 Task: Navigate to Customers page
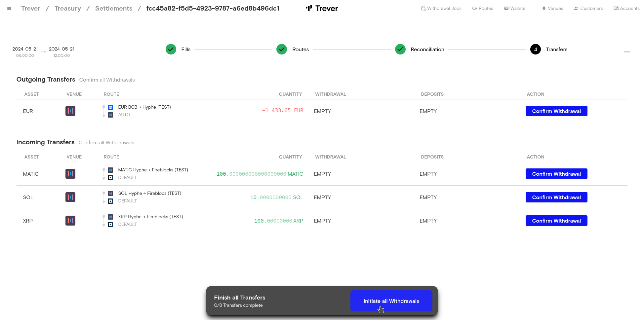588,9
